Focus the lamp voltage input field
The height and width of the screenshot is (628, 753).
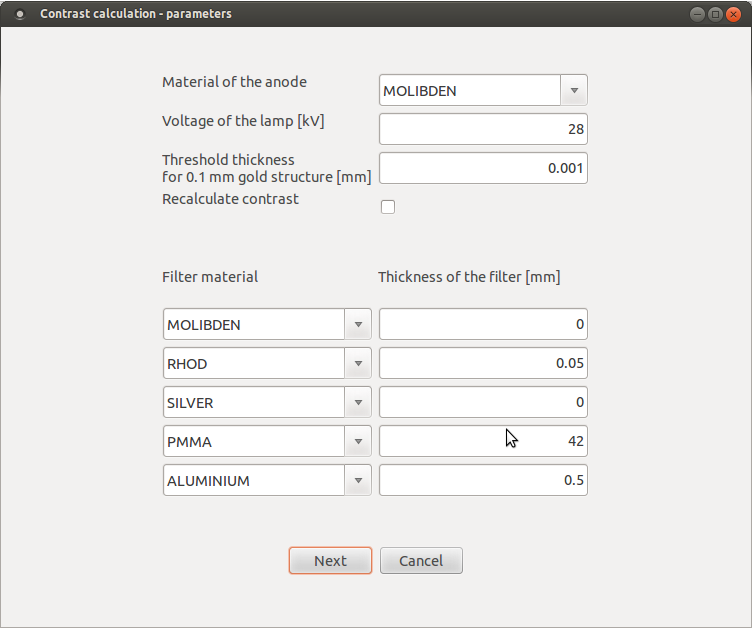click(483, 130)
